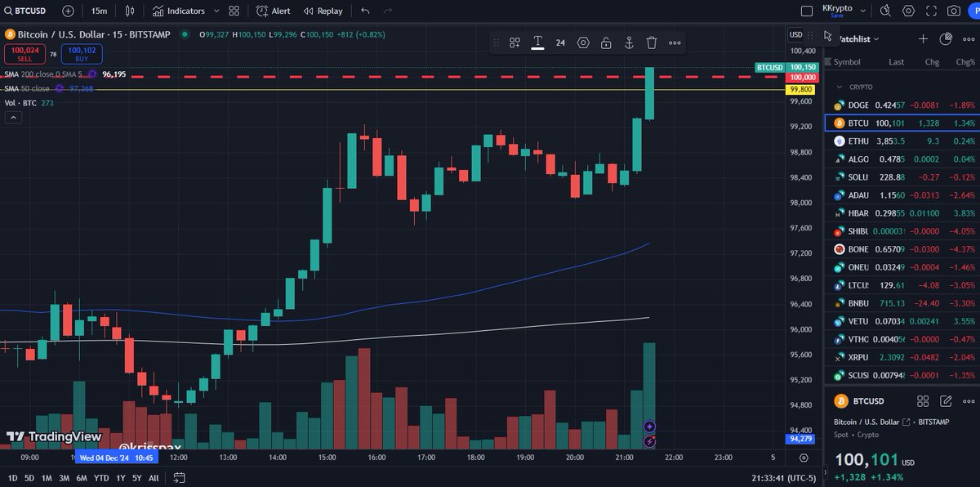Open watchlist advanced view pie icon
Screen dimensions: 980x487
point(946,38)
